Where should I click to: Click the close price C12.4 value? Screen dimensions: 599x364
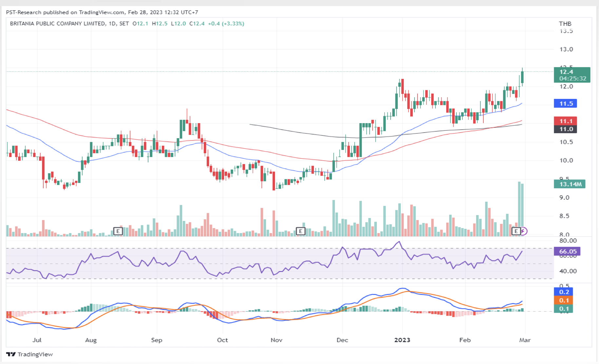pos(197,24)
